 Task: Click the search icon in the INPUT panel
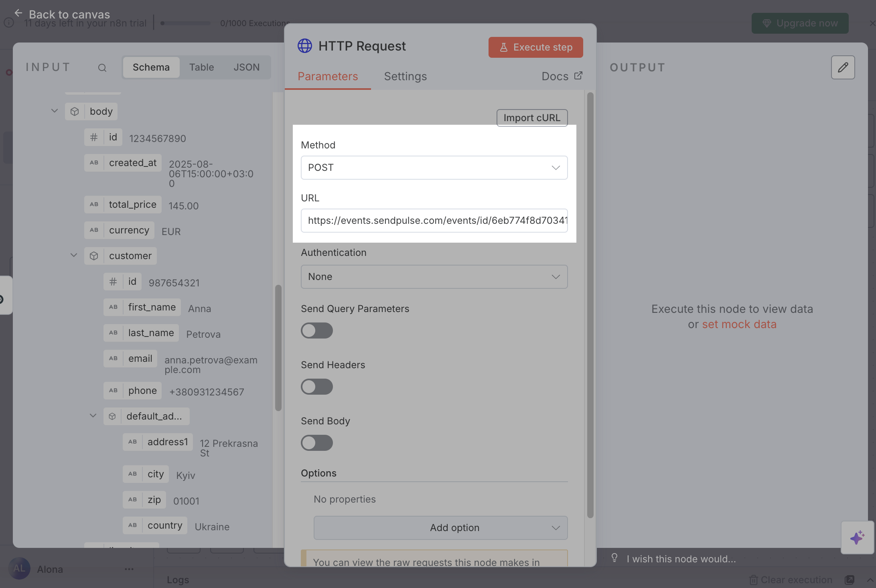coord(102,68)
